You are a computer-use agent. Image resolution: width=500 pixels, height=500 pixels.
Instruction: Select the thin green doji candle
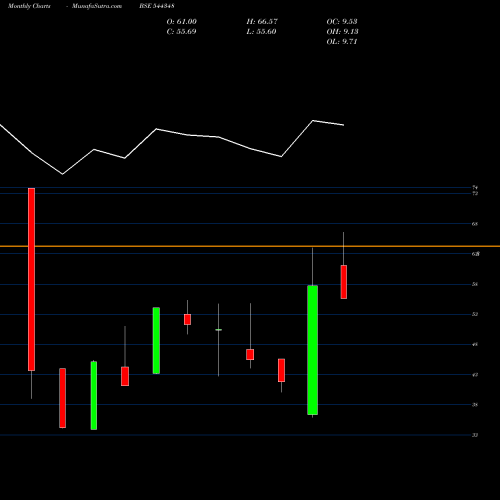[219, 330]
